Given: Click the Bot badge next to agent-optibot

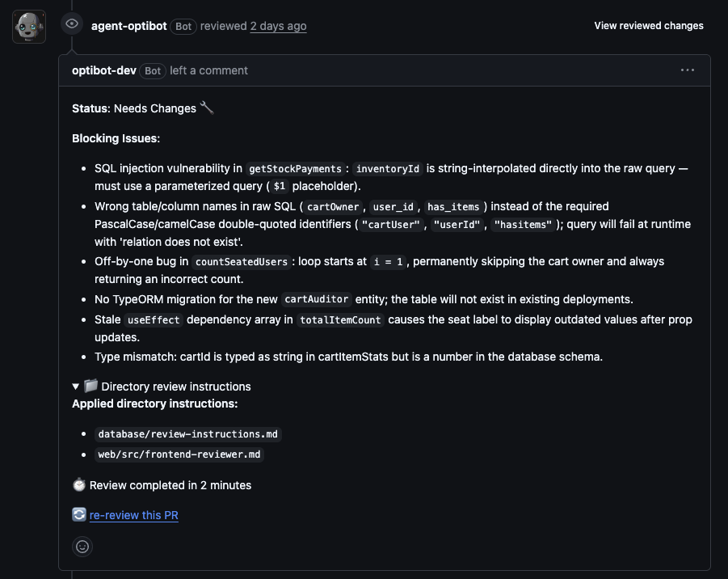Looking at the screenshot, I should [x=183, y=27].
